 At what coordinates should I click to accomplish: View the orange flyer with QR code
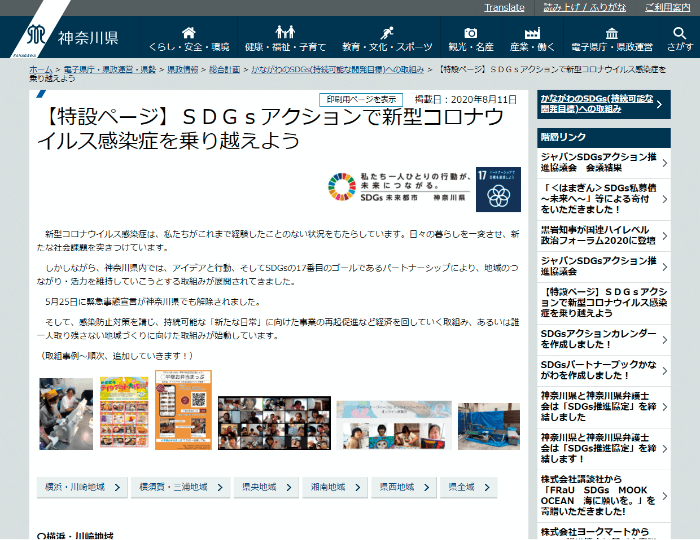pos(183,410)
